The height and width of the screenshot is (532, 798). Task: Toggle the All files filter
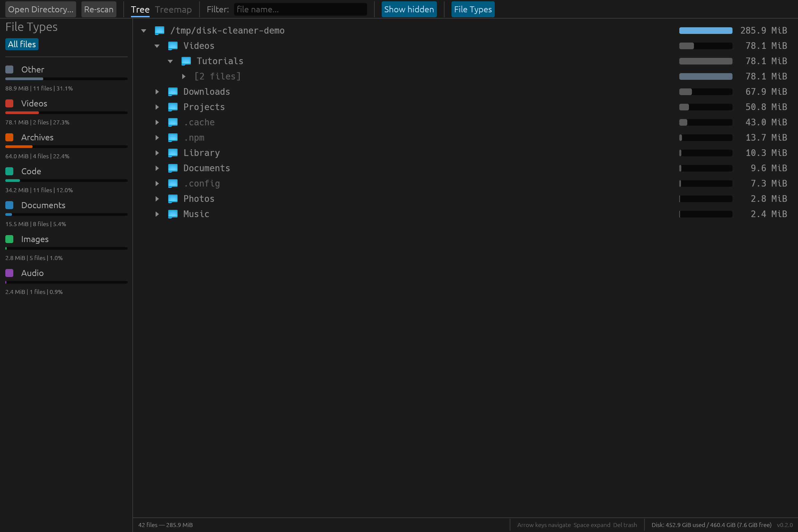click(22, 44)
